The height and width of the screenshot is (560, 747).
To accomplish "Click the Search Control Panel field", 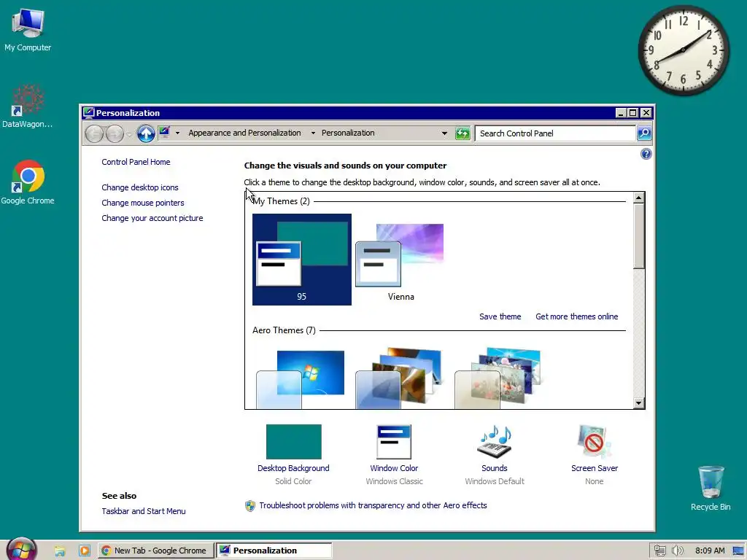I will (555, 133).
